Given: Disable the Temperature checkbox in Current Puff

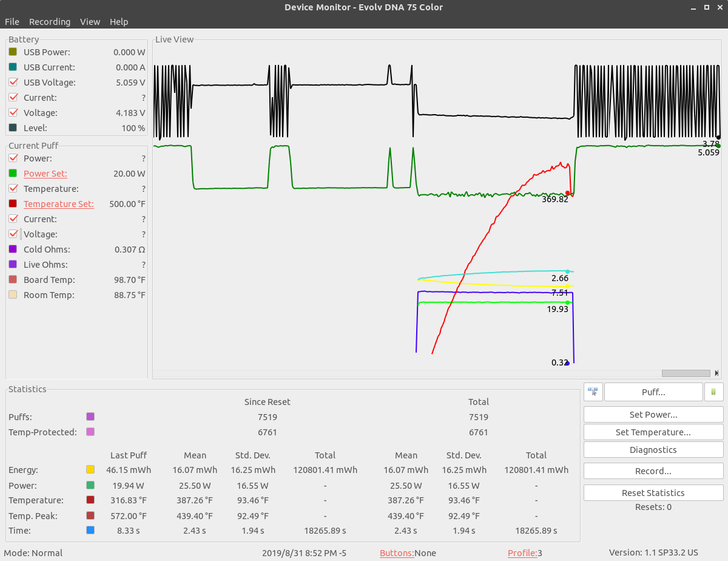Looking at the screenshot, I should (x=13, y=189).
